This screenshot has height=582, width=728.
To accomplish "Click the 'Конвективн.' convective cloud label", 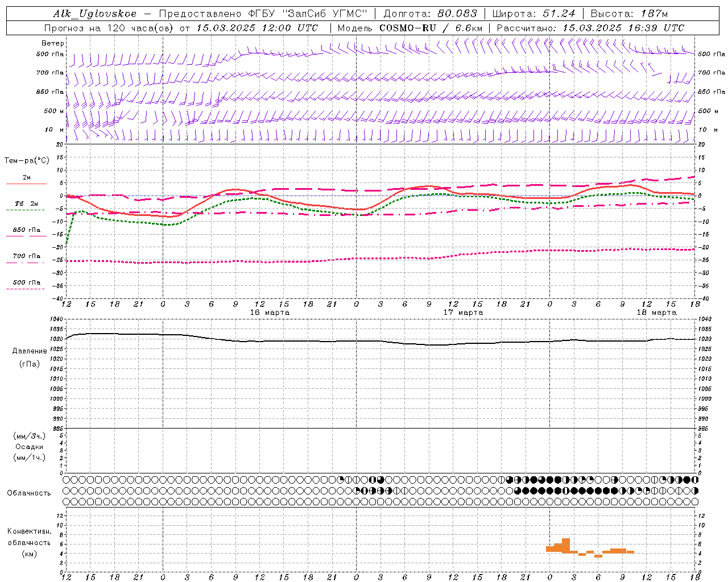I will [29, 531].
